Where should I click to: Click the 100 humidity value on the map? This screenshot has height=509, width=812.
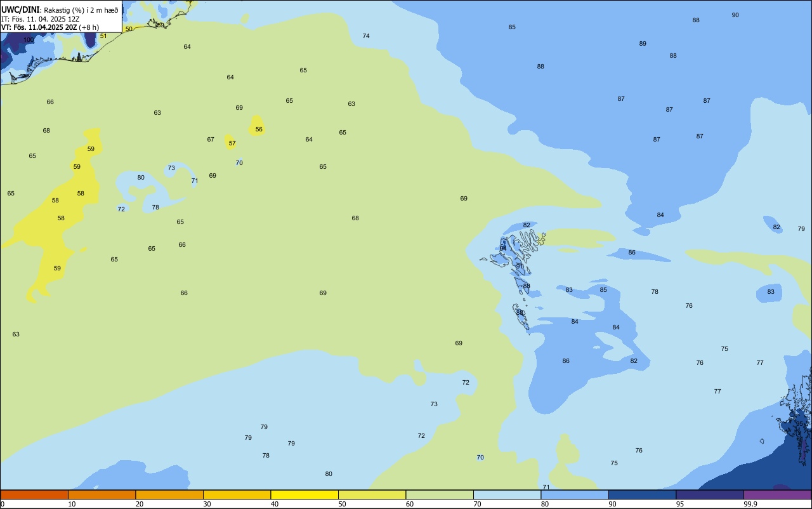pos(29,40)
